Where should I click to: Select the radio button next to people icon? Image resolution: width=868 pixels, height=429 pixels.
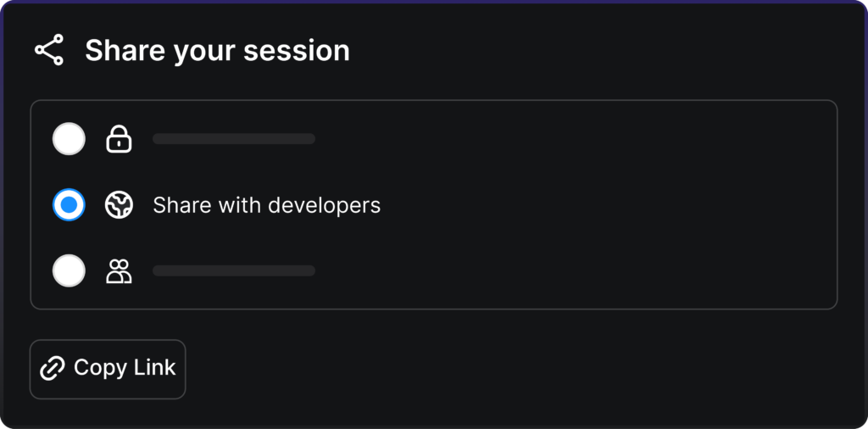coord(69,271)
